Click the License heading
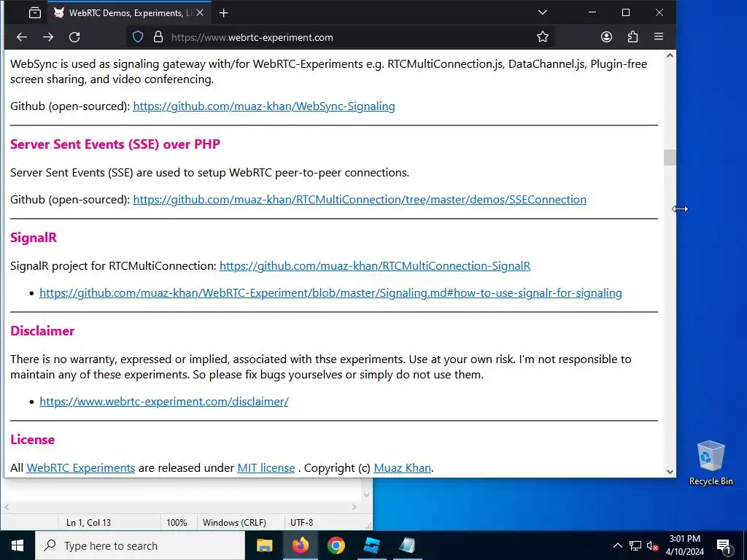This screenshot has width=747, height=560. click(32, 440)
